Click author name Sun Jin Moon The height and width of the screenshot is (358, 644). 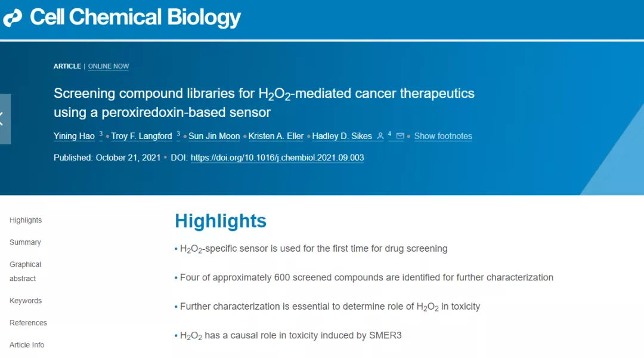214,136
